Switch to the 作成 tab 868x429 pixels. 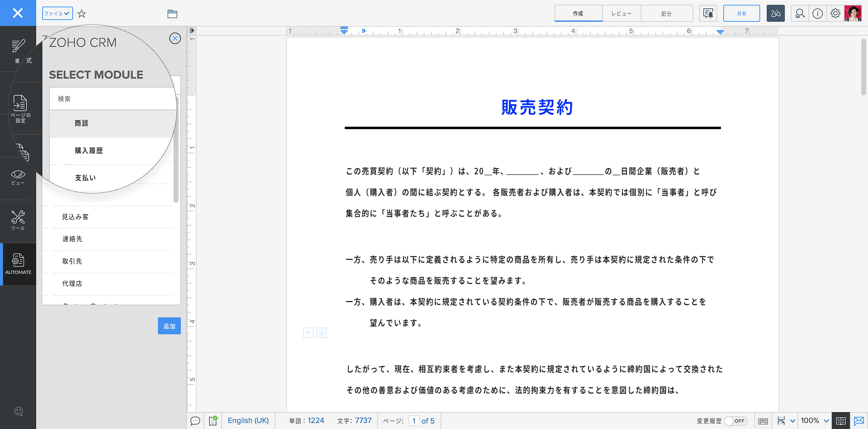(x=578, y=14)
